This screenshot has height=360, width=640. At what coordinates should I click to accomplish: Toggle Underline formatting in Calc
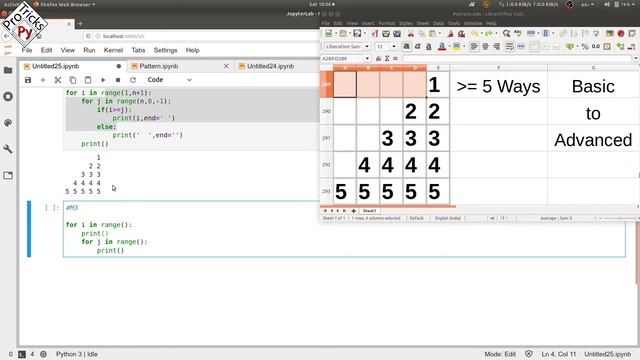(429, 47)
